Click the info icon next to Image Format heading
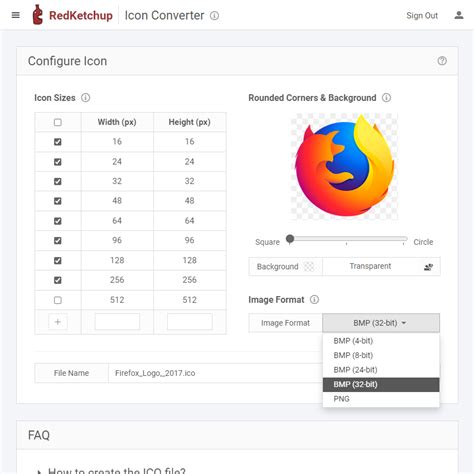The width and height of the screenshot is (474, 474). tap(314, 299)
